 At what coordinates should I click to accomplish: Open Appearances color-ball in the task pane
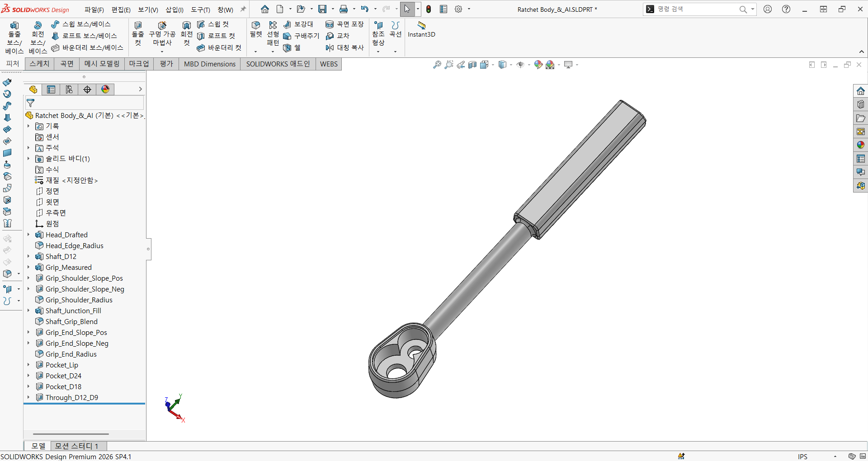coord(861,145)
